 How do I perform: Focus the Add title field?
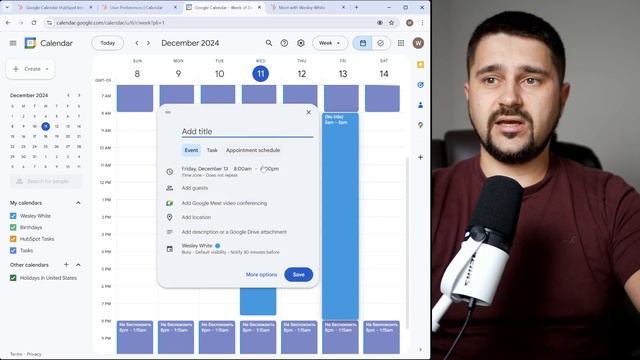pos(247,131)
